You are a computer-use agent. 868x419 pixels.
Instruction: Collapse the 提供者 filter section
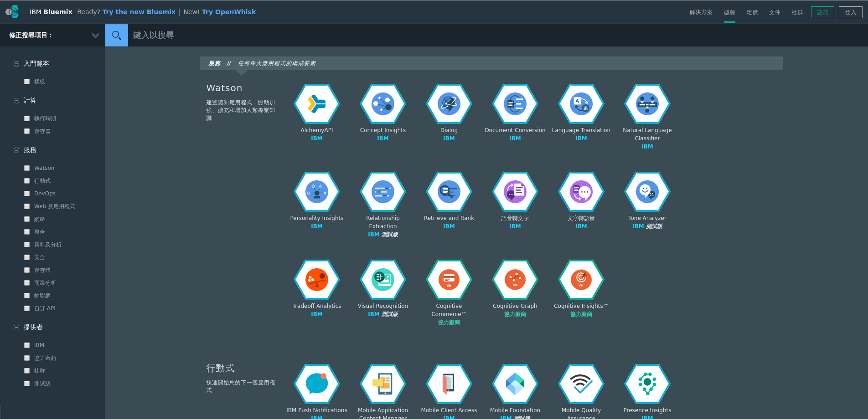point(16,327)
